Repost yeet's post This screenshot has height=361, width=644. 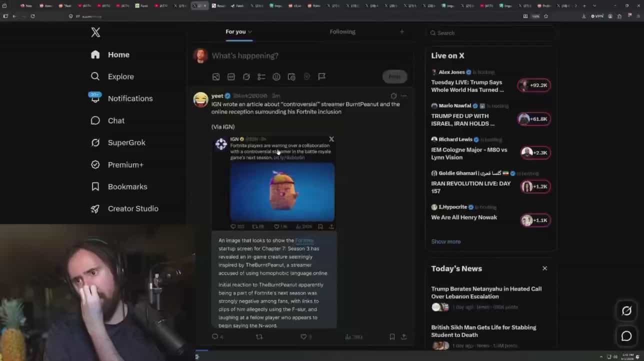259,337
